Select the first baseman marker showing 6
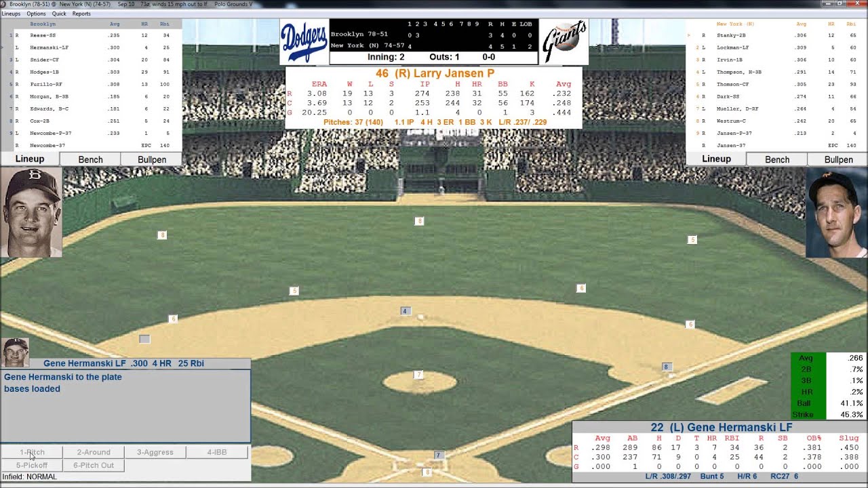Image resolution: width=868 pixels, height=488 pixels. tap(690, 325)
